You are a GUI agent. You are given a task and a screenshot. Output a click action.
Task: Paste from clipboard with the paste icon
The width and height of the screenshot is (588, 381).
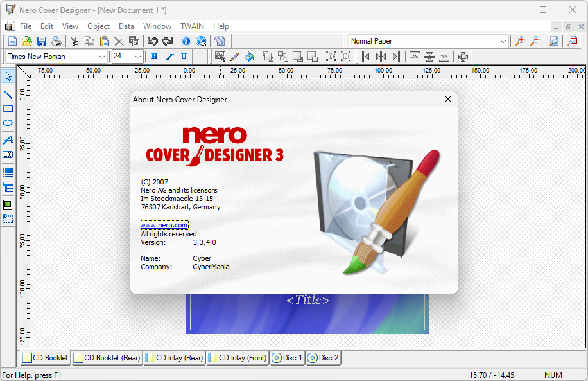pyautogui.click(x=104, y=41)
